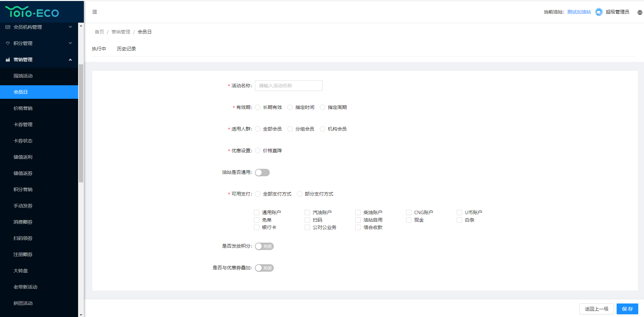Open the 大转盘 menu item
The width and height of the screenshot is (644, 317).
(39, 271)
